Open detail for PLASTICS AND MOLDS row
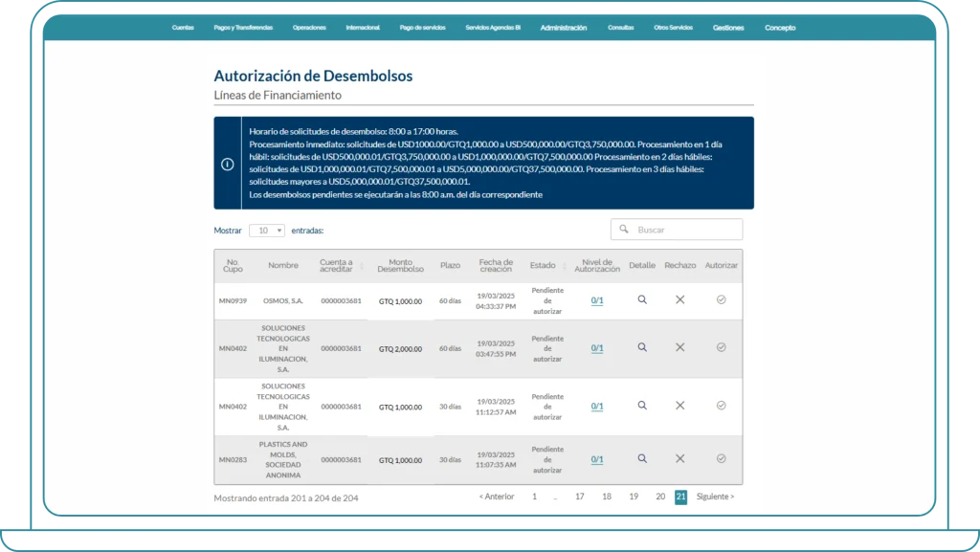 [642, 458]
